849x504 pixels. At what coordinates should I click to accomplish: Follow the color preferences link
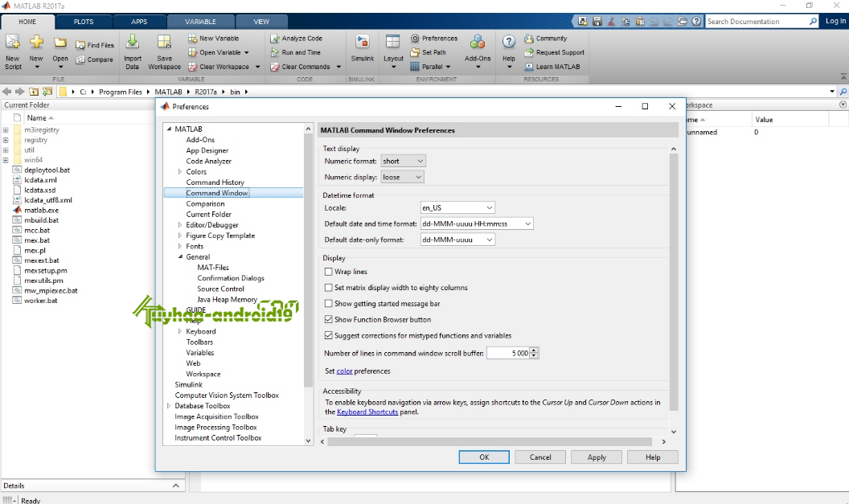344,371
